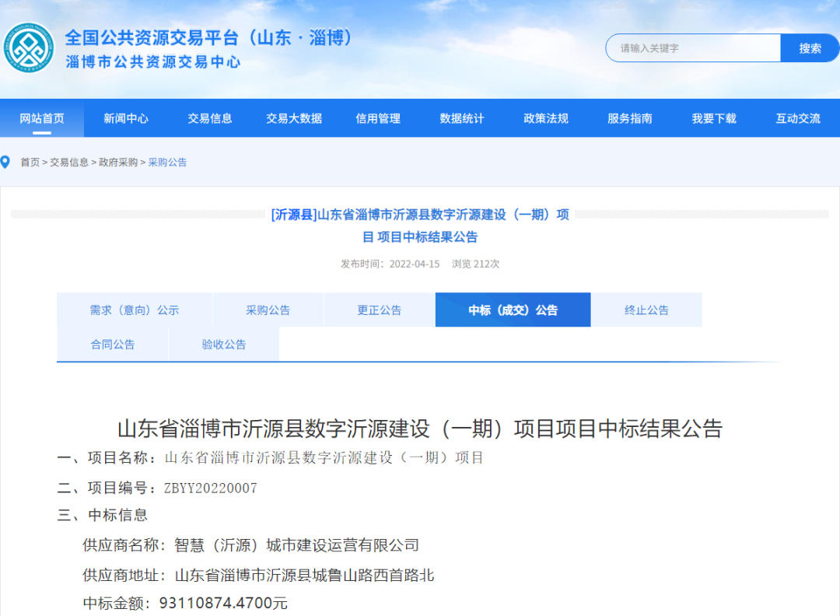Click 服务指南 in the top navigation
This screenshot has height=616, width=840.
click(x=630, y=118)
